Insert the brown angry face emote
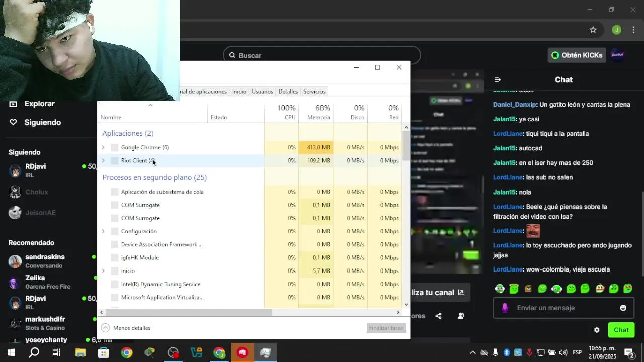Viewport: 644px width, 362px height. 528,289
